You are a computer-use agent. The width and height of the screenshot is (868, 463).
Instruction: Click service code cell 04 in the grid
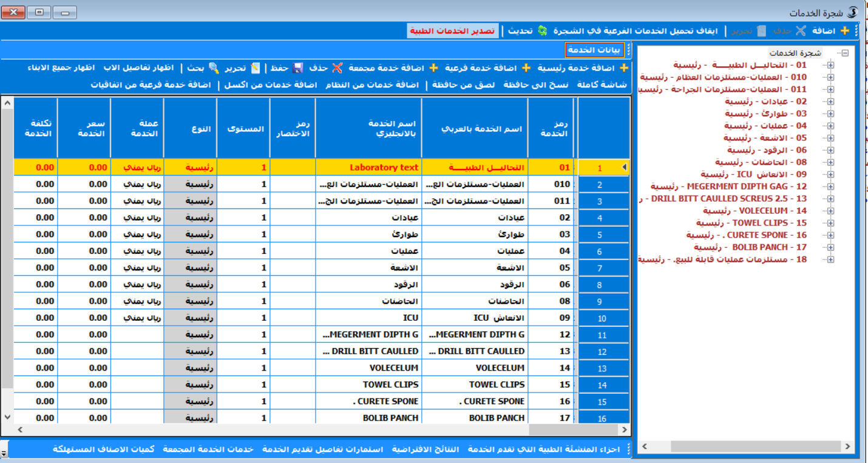551,251
